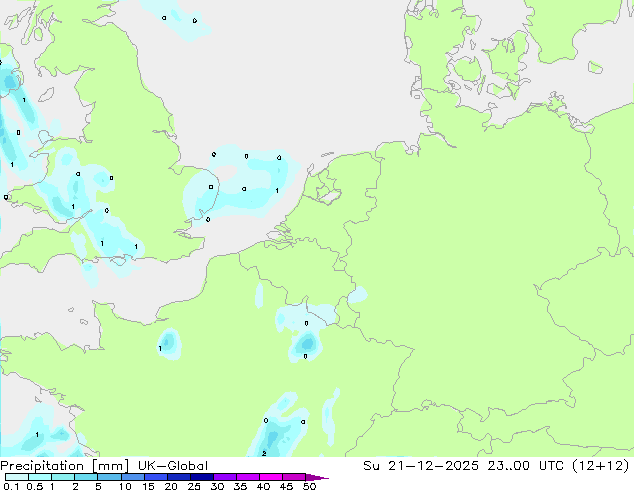Click the 10–15 mm blue legend swatch
The width and height of the screenshot is (634, 490).
[132, 477]
